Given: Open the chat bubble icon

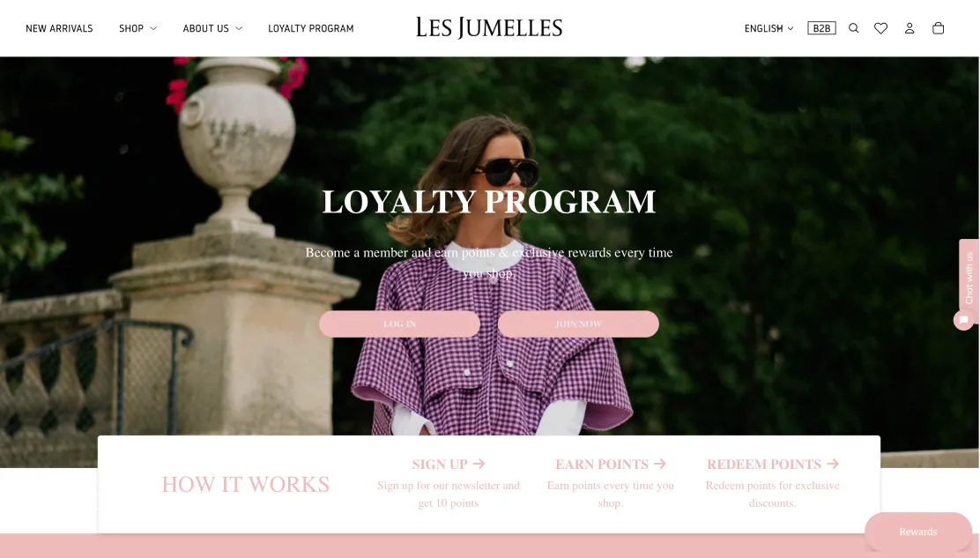Looking at the screenshot, I should (964, 320).
